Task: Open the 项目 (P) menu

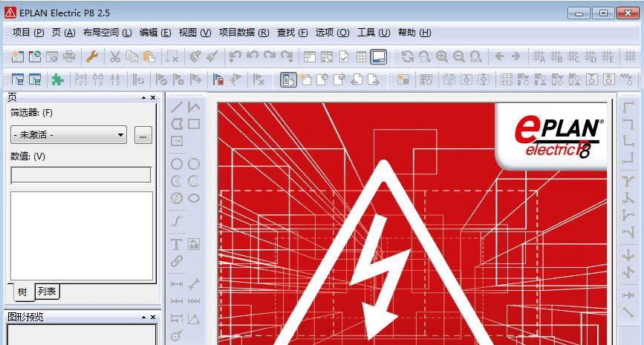Action: pos(28,33)
